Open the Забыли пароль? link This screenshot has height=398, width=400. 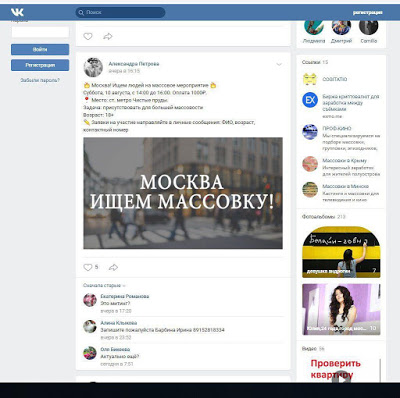[x=40, y=80]
